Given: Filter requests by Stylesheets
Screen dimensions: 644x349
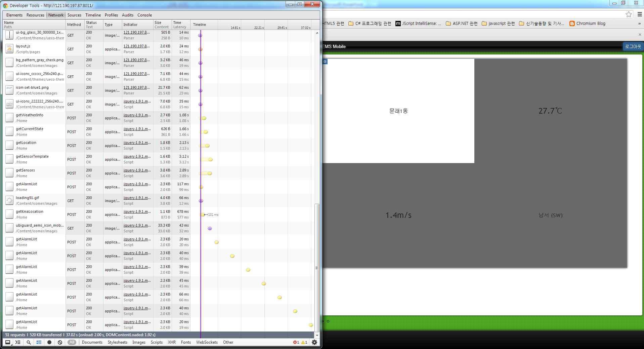Looking at the screenshot, I should (117, 342).
